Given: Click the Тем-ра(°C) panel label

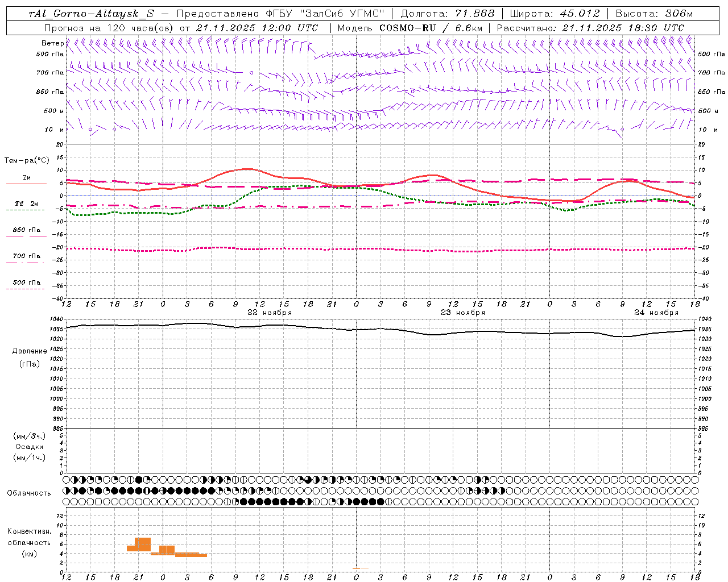Looking at the screenshot, I should 26,161.
